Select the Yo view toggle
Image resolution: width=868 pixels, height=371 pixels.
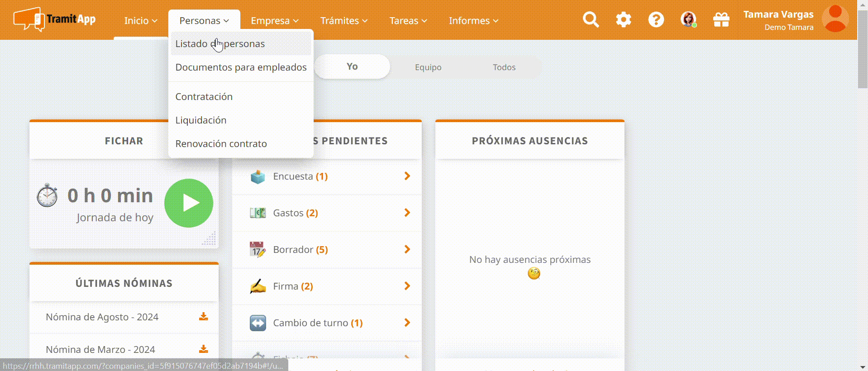pos(352,67)
